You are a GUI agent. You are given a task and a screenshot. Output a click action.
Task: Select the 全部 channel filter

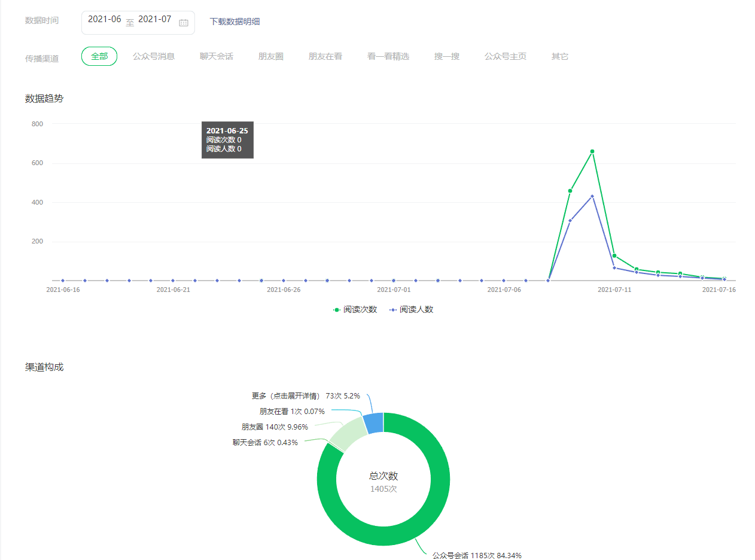click(99, 56)
